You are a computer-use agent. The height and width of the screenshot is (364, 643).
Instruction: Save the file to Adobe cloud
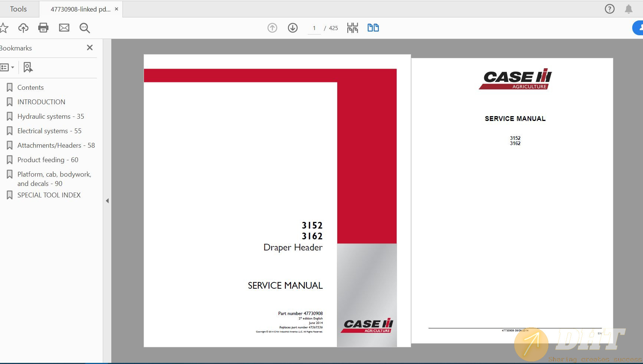click(x=23, y=27)
